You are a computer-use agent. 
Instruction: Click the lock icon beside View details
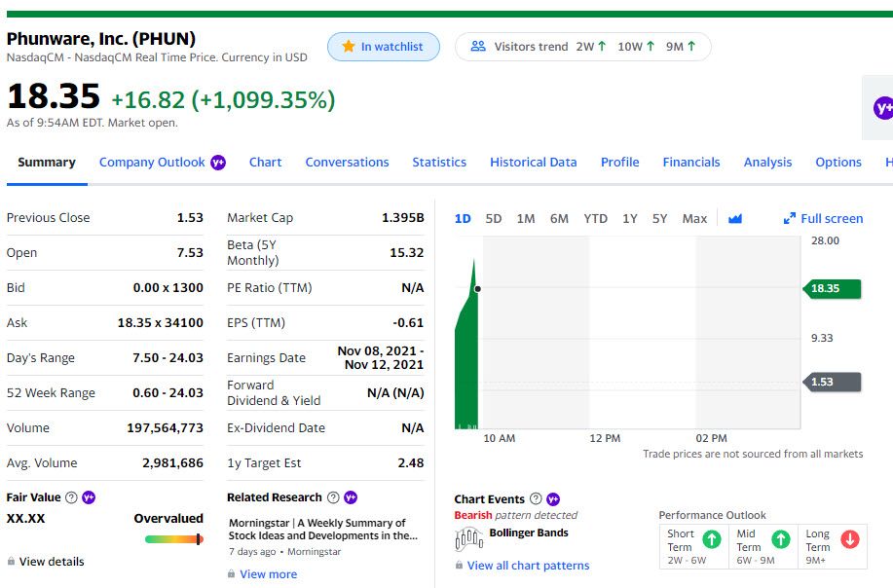(11, 562)
